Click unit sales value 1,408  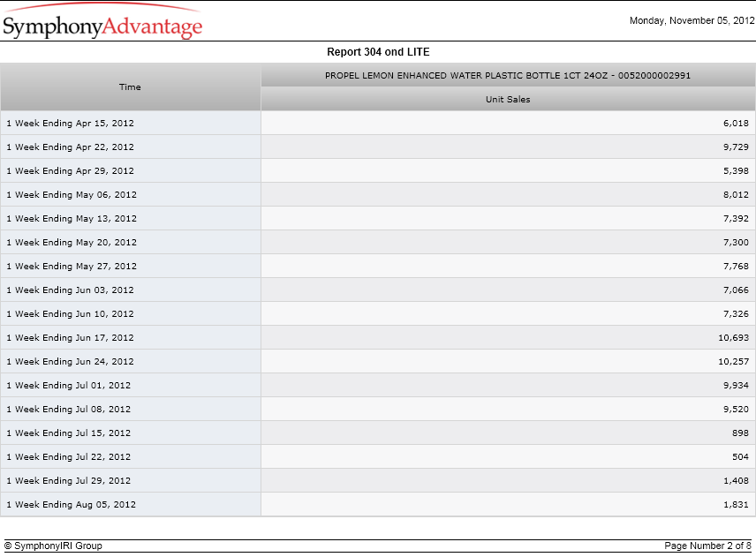(736, 481)
